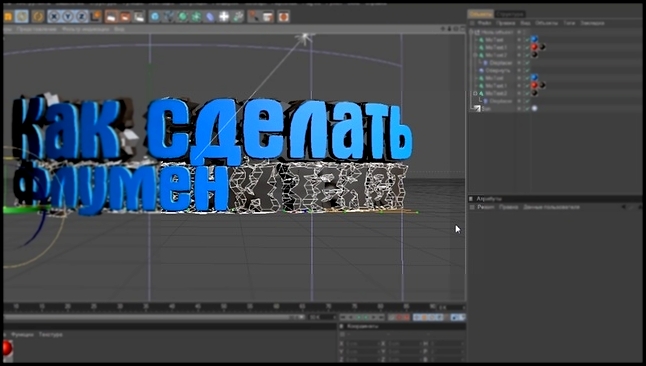This screenshot has height=366, width=646.
Task: Click the toolbar icon right of white plus
Action: pos(238,17)
